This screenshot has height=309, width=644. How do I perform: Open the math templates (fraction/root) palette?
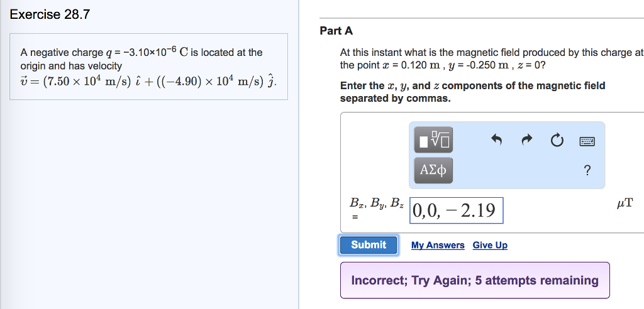pos(433,140)
